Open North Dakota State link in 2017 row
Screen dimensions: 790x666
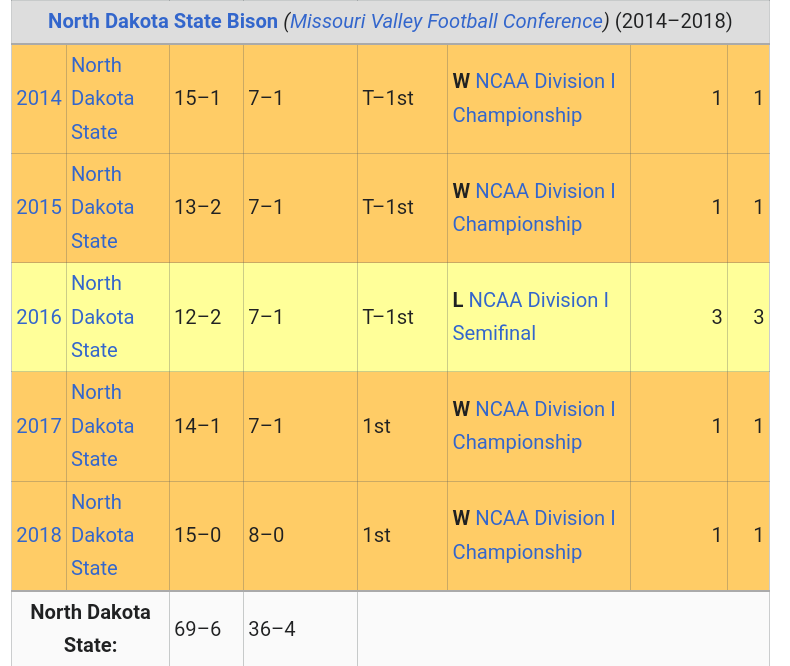tap(102, 426)
